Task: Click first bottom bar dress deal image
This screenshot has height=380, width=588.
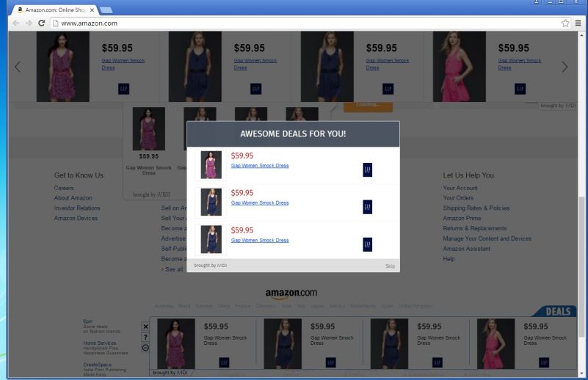Action: pos(176,344)
